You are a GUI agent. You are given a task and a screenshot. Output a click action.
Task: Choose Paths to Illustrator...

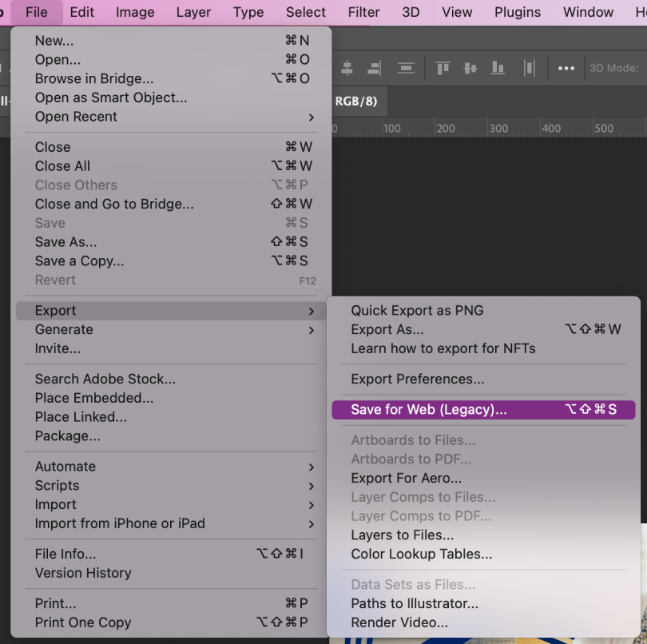pyautogui.click(x=483, y=603)
